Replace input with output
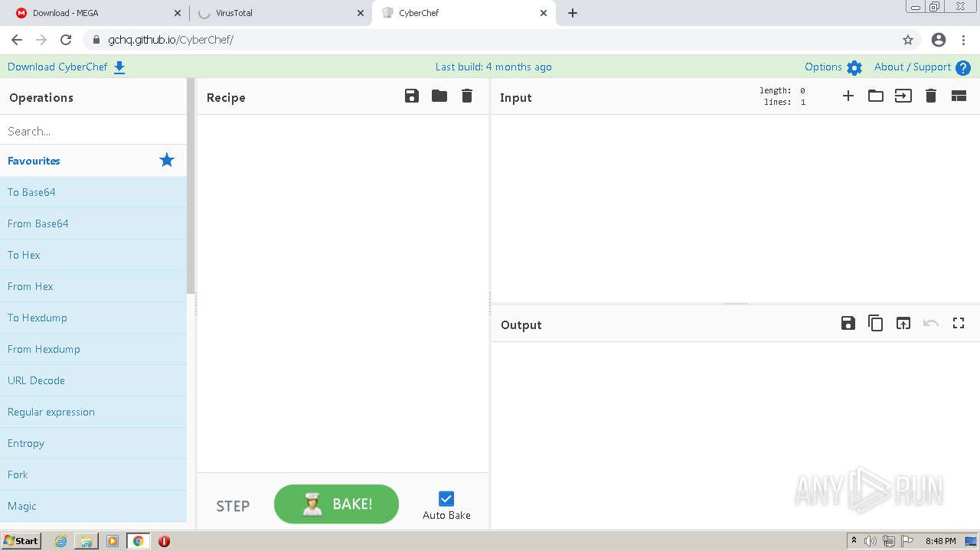This screenshot has height=551, width=980. (x=903, y=323)
